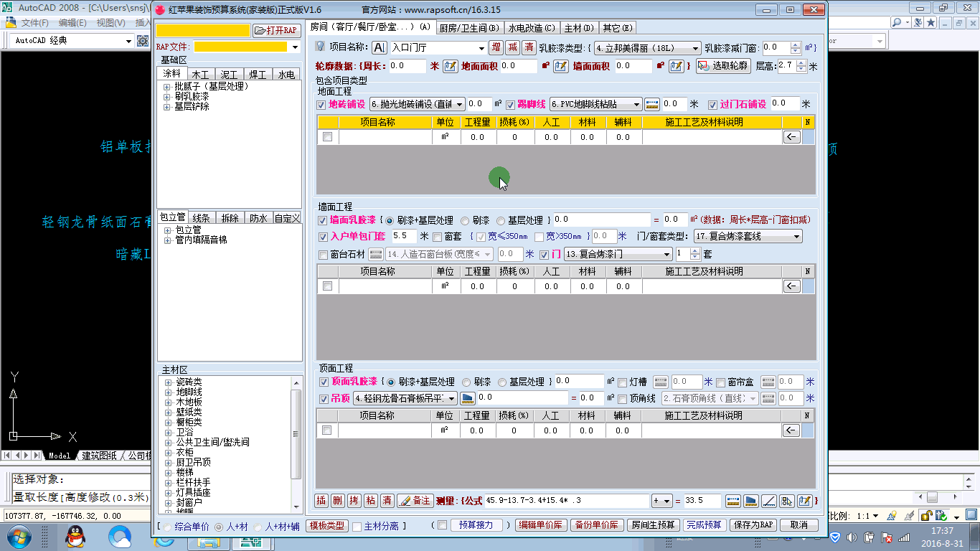This screenshot has height=551, width=980.
Task: Click the 减 remove-room button
Action: coord(512,48)
